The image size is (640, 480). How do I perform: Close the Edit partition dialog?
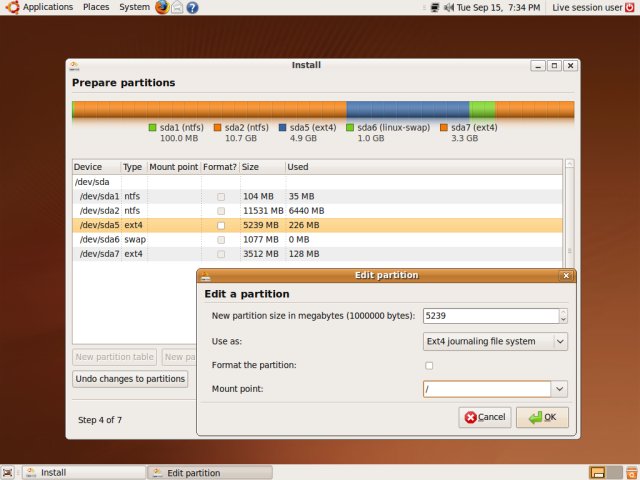tap(566, 276)
